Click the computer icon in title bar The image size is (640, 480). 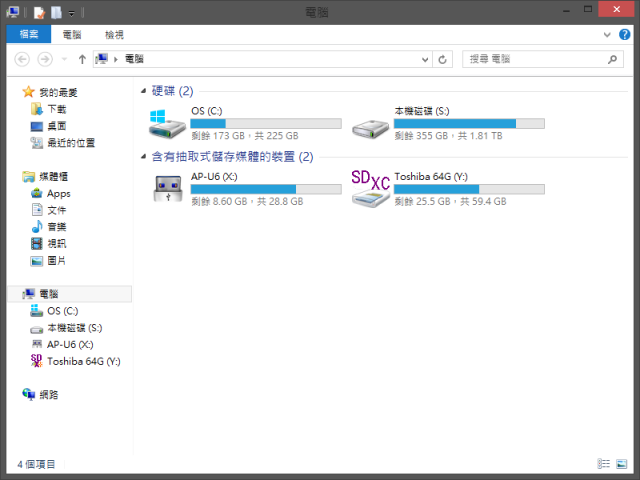coord(13,12)
